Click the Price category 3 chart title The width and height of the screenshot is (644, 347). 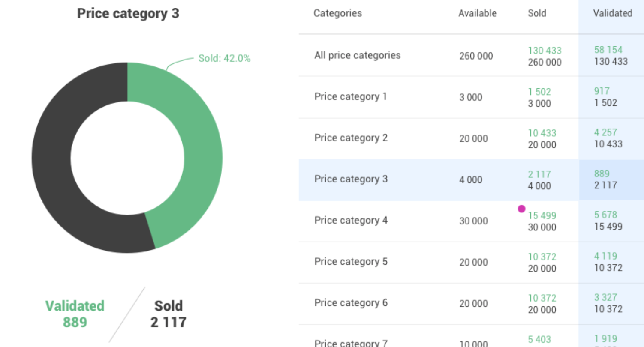[x=128, y=13]
